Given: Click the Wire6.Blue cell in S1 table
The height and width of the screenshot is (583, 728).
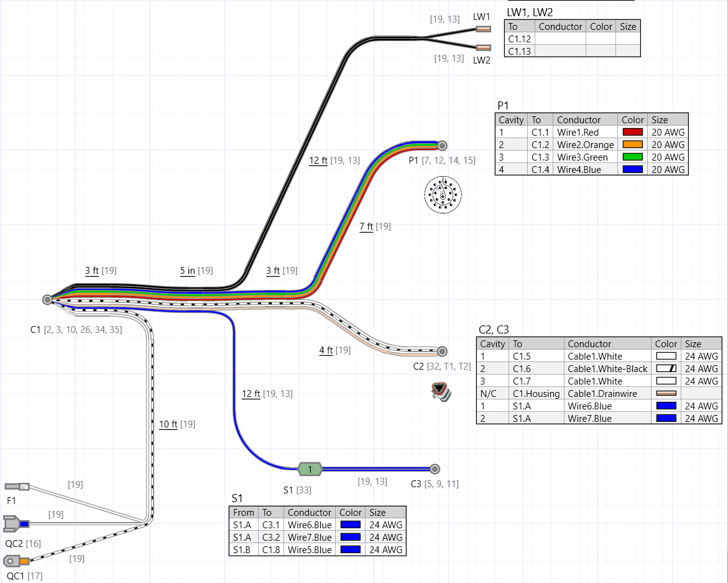Looking at the screenshot, I should click(x=310, y=525).
